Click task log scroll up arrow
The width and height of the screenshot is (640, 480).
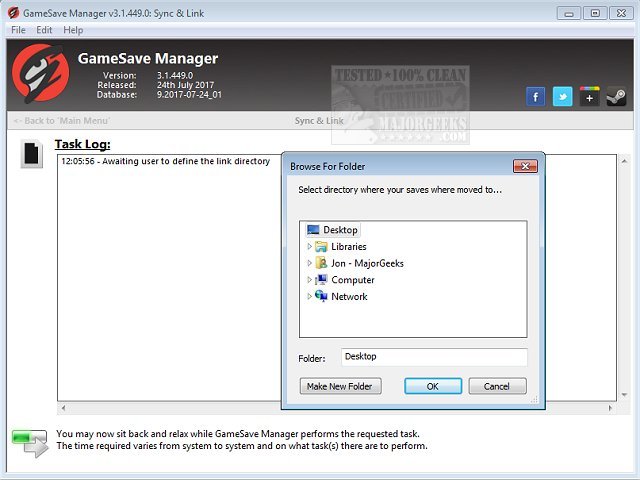(624, 161)
